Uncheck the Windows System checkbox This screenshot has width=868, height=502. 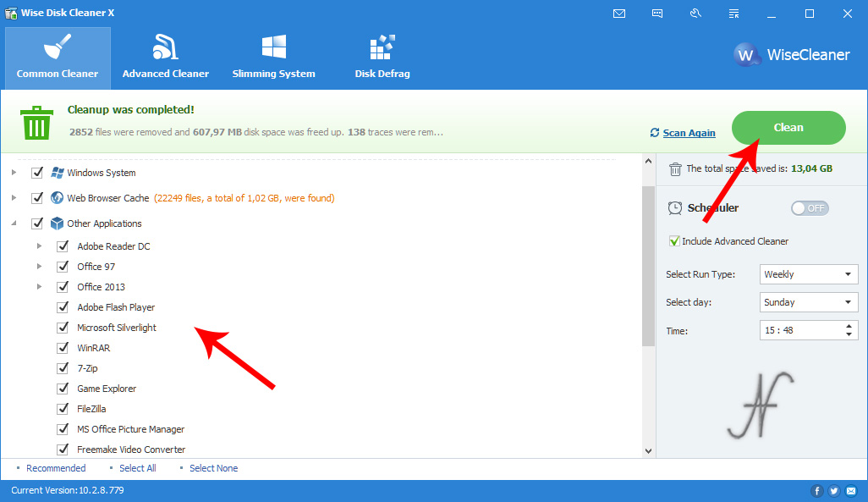[37, 173]
